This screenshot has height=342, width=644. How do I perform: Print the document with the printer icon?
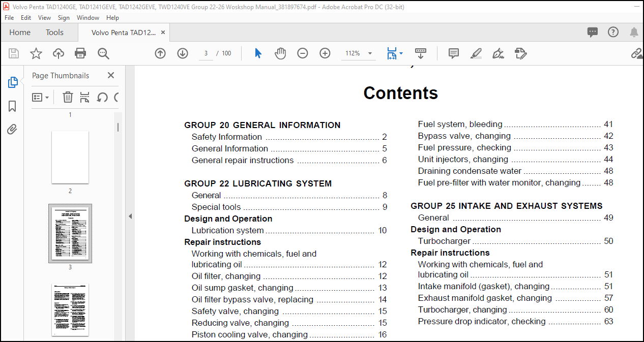(x=80, y=53)
